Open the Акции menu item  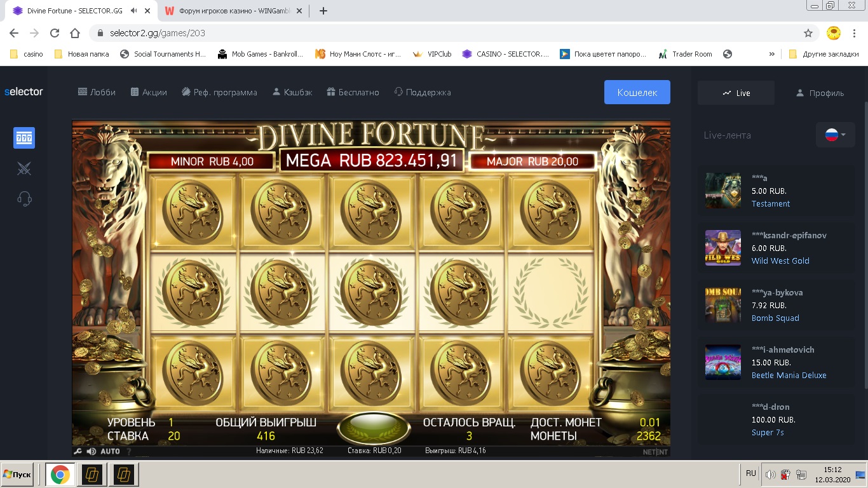(149, 92)
